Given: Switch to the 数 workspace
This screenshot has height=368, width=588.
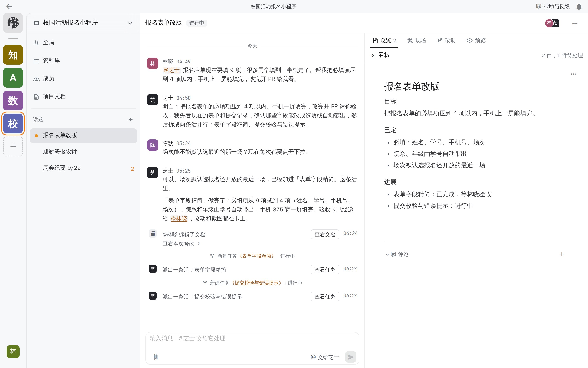Looking at the screenshot, I should click(x=13, y=101).
